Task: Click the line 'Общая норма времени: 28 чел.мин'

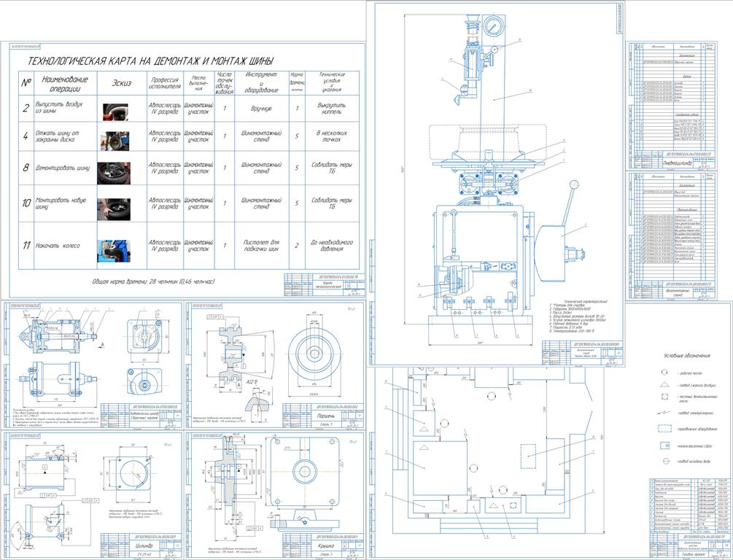Action: pos(154,281)
